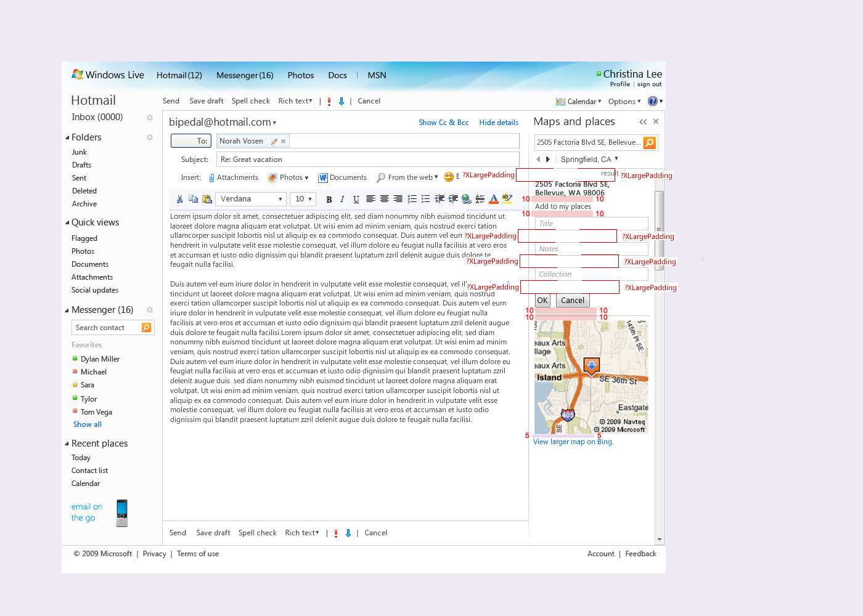Expand the bipedal@hotmail.com sender dropdown
The width and height of the screenshot is (863, 616).
(x=274, y=123)
